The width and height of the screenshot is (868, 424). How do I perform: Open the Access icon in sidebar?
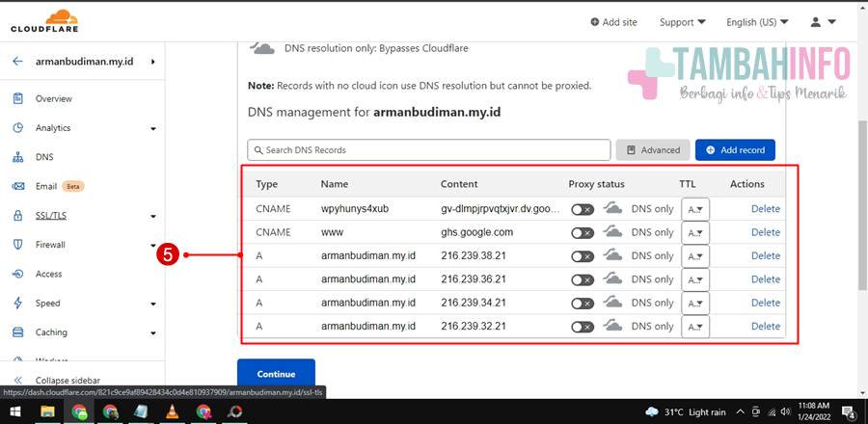(x=17, y=274)
